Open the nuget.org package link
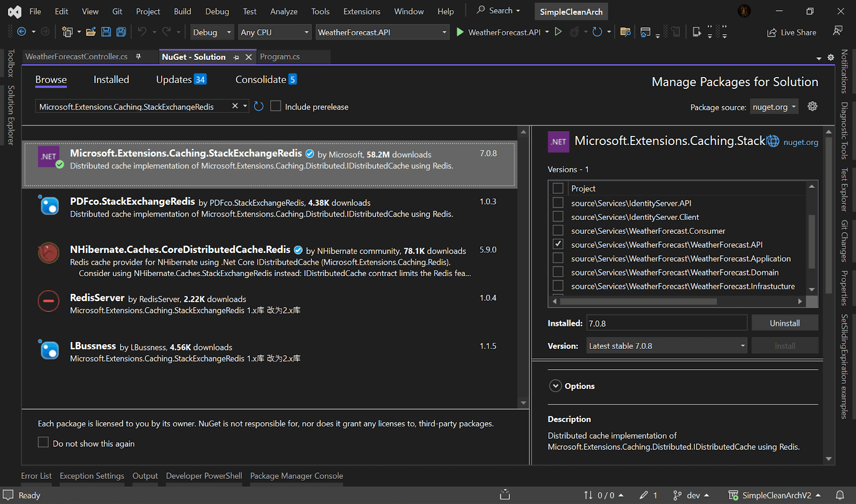This screenshot has height=504, width=856. (800, 142)
